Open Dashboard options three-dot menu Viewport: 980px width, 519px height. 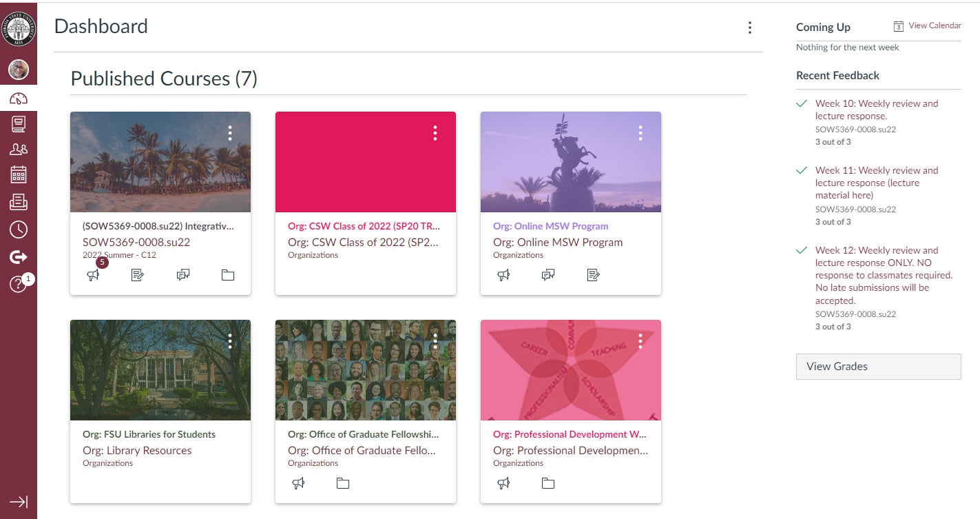click(749, 28)
